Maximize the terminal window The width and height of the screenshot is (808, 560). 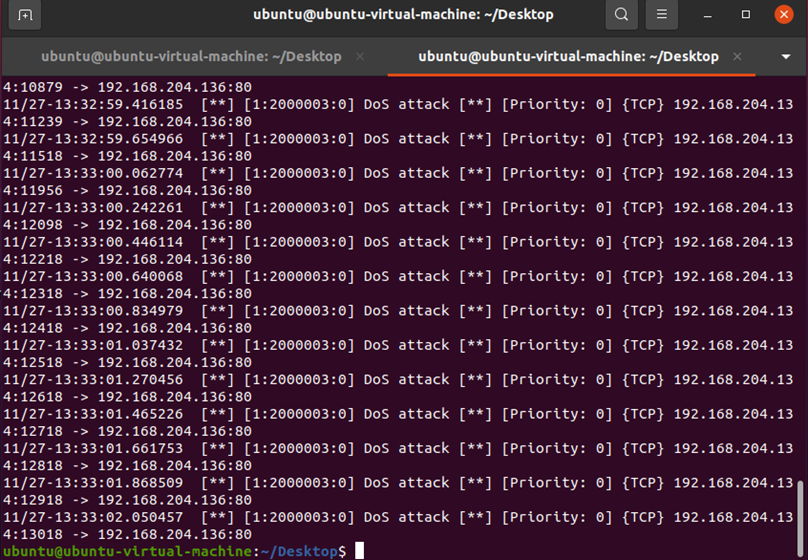pos(746,15)
